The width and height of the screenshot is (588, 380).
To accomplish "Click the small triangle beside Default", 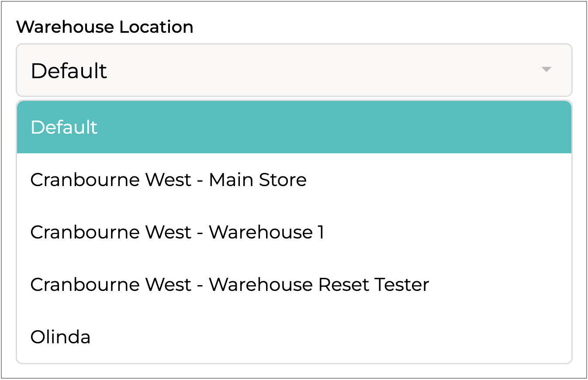I will click(546, 69).
